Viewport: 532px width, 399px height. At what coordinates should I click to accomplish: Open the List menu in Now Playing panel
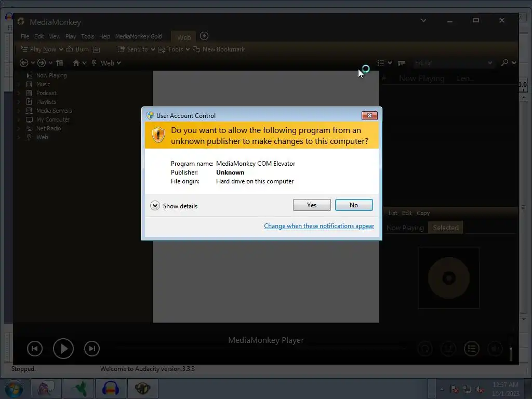point(393,213)
